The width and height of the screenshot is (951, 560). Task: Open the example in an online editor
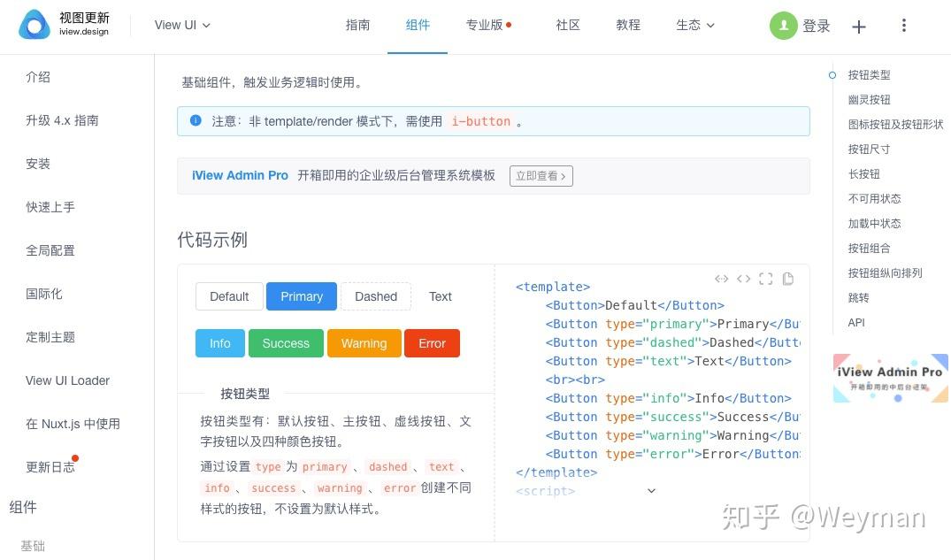pos(721,279)
